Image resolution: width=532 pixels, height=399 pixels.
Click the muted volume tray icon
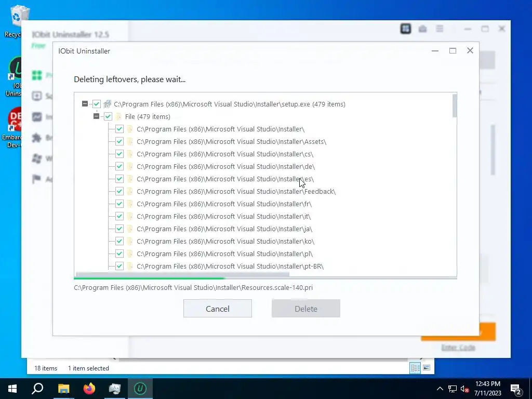[x=464, y=389]
